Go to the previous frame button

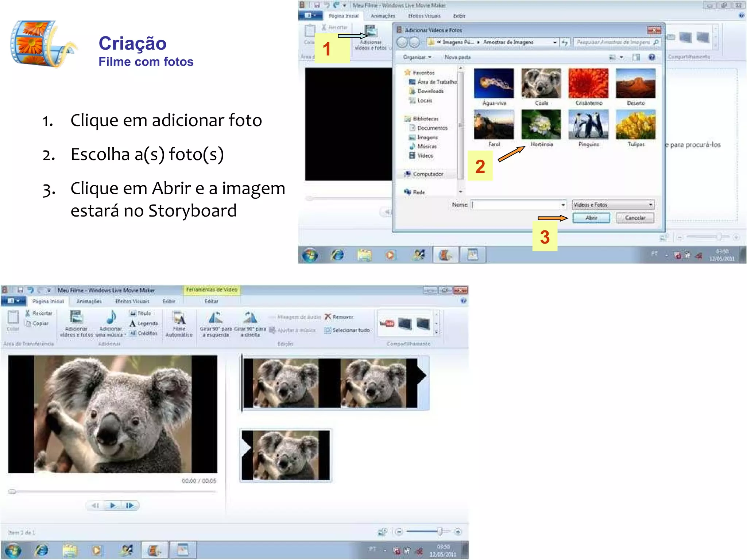pos(95,505)
